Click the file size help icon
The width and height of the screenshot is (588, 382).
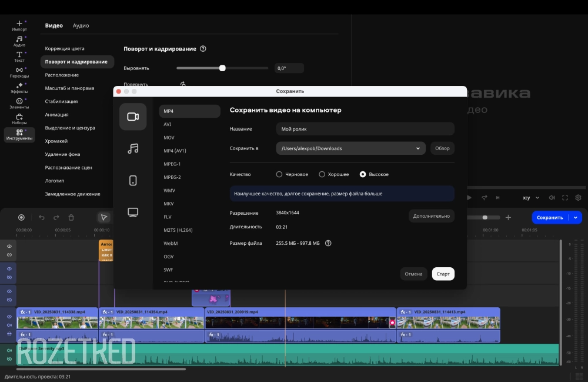click(328, 243)
